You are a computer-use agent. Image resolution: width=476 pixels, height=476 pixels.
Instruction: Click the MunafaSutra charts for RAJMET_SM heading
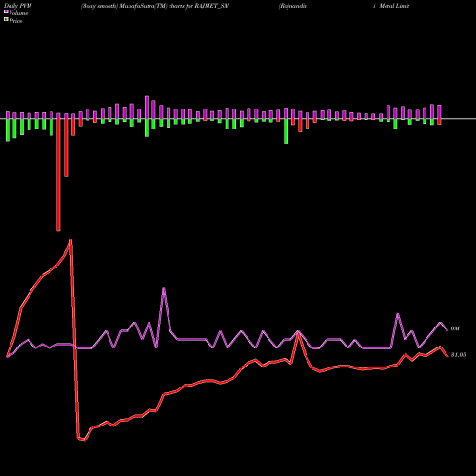pos(155,6)
